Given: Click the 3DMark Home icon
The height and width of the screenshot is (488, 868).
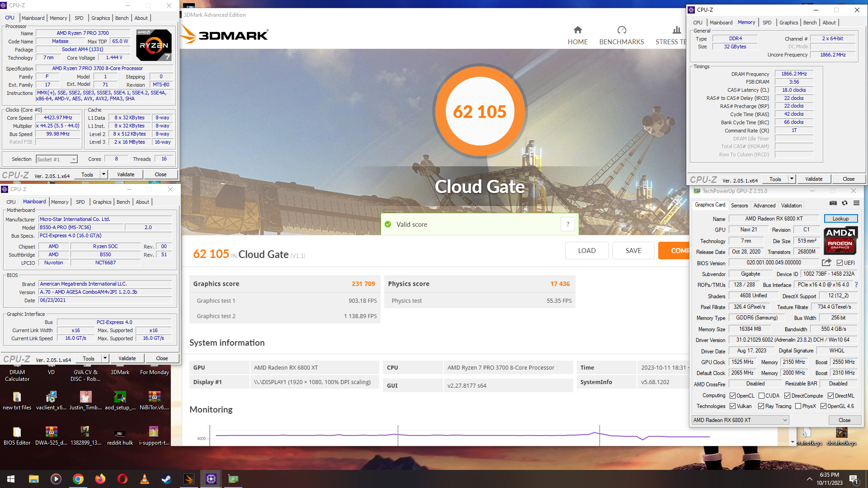Looking at the screenshot, I should click(x=577, y=30).
